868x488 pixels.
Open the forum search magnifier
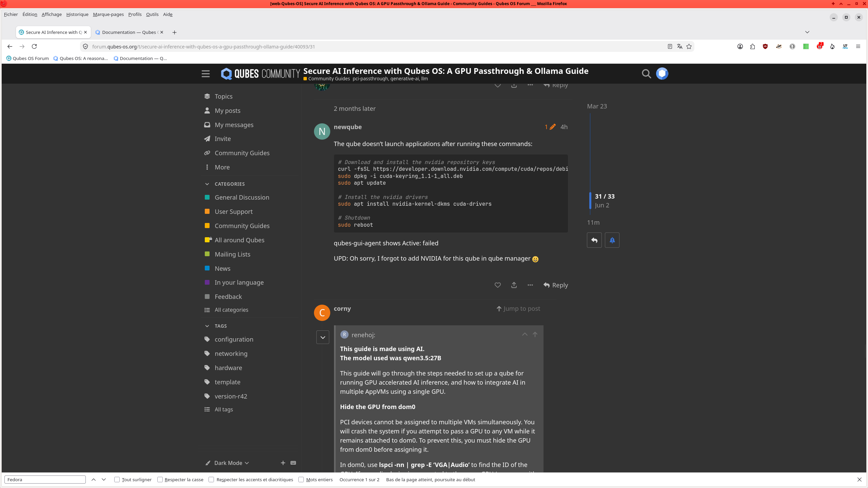pyautogui.click(x=646, y=74)
